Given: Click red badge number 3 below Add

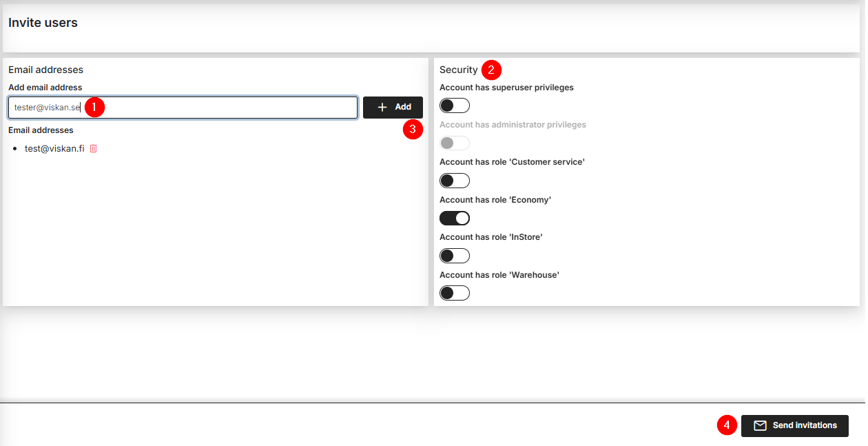Looking at the screenshot, I should pos(413,129).
